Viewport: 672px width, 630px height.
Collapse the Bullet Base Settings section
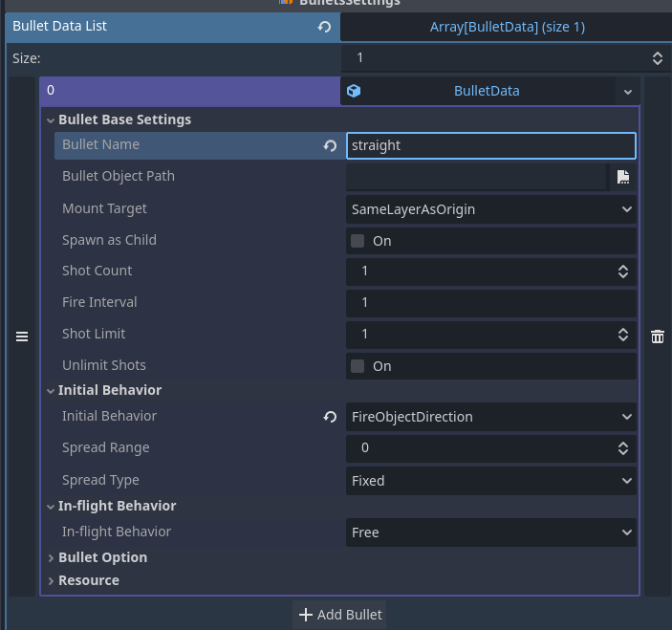tap(51, 120)
